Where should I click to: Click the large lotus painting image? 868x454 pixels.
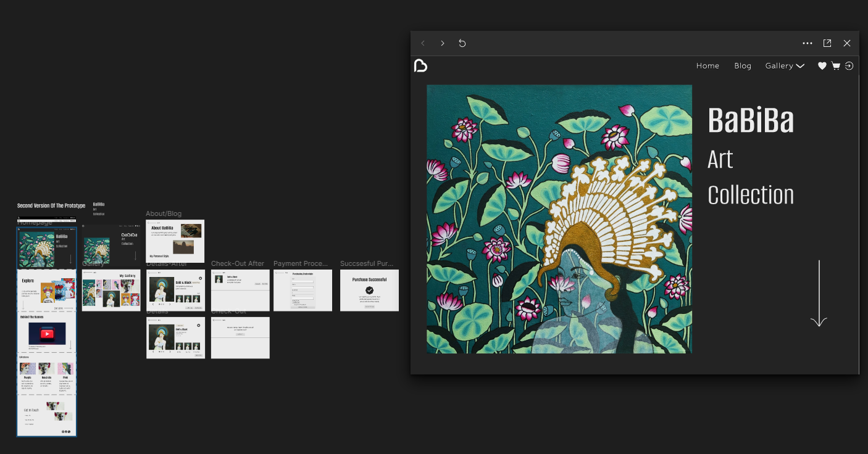559,219
